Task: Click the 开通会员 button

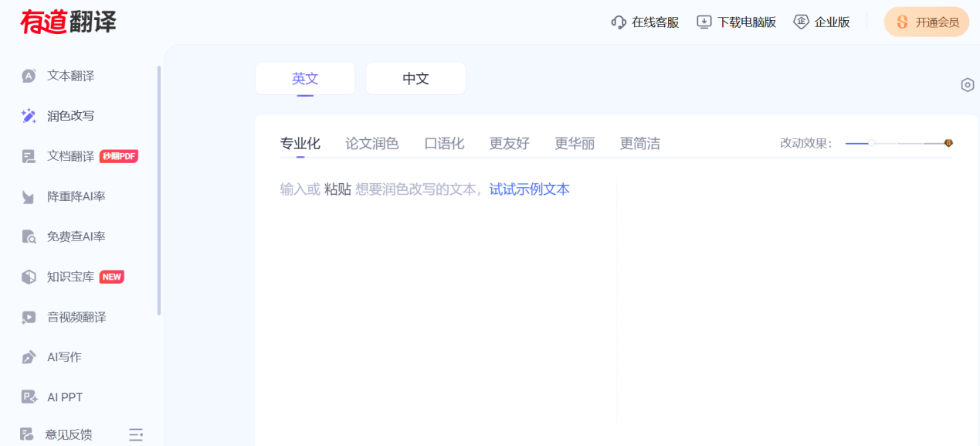Action: [x=927, y=22]
